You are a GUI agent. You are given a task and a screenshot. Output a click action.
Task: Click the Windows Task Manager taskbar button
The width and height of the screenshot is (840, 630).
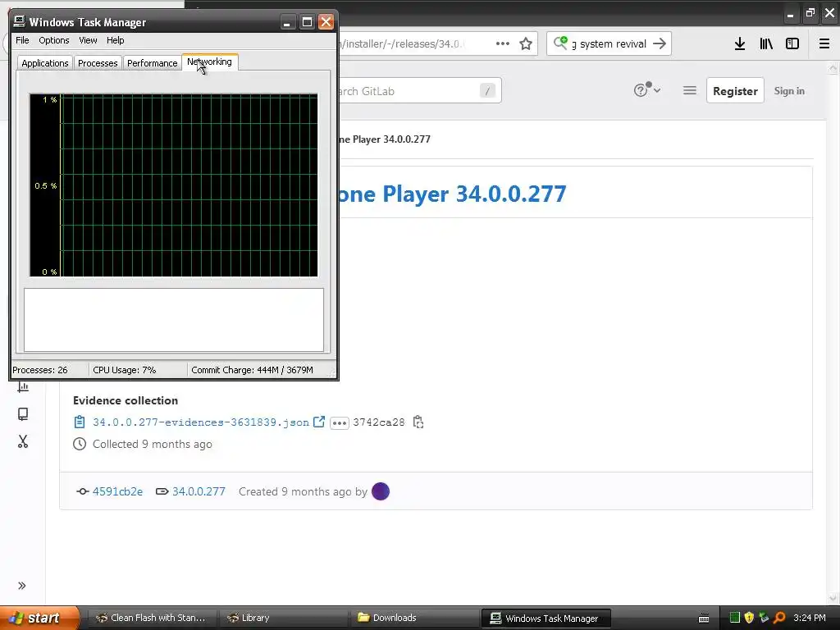point(546,619)
